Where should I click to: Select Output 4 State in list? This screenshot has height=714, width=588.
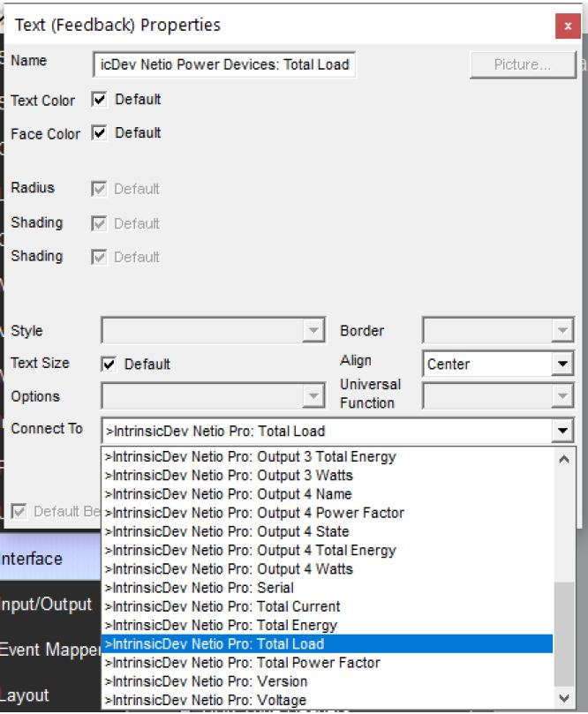point(327,531)
